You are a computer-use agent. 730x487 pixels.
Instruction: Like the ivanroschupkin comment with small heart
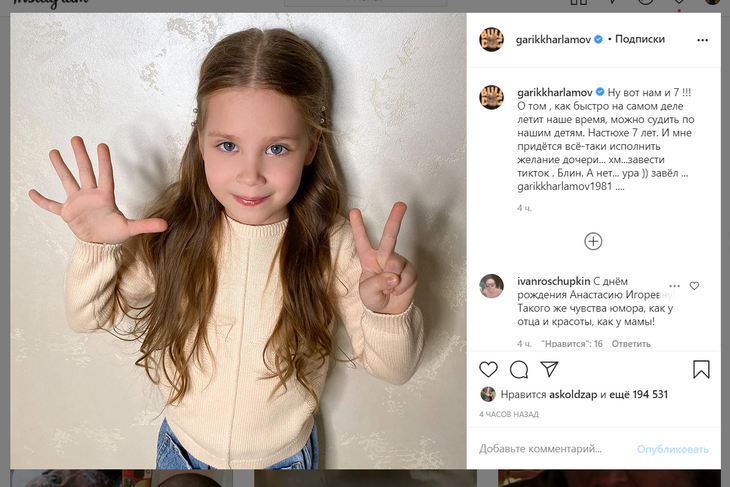point(694,286)
